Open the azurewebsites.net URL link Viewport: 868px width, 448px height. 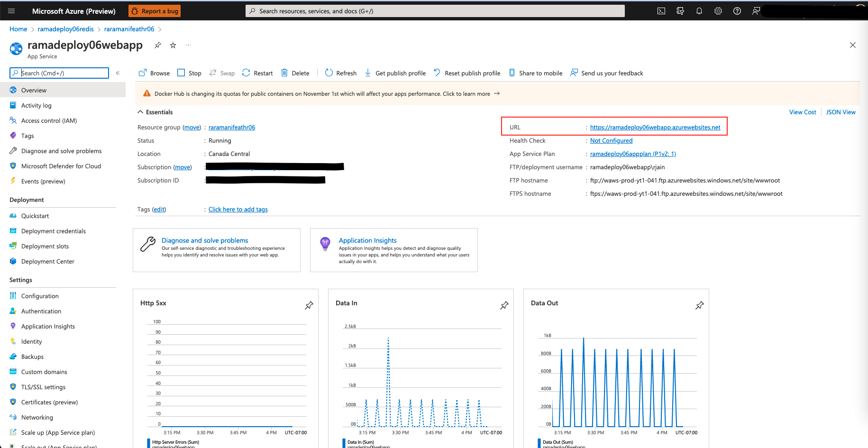[x=655, y=127]
